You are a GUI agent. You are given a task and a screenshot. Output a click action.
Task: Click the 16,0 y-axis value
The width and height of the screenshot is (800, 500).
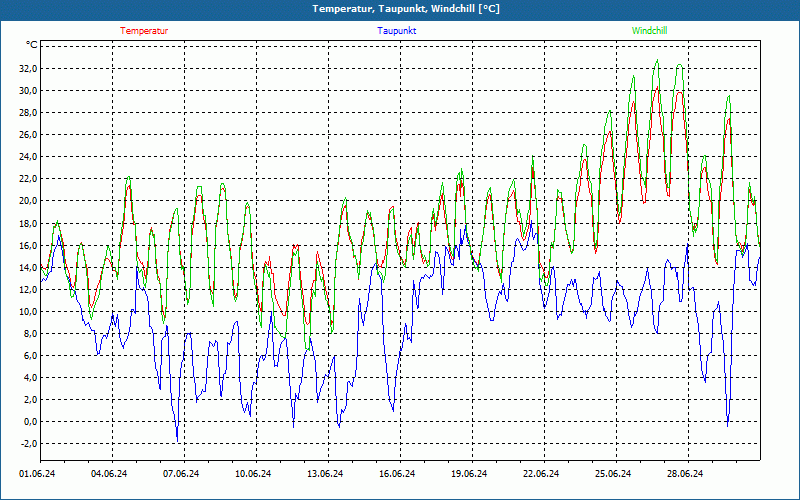[28, 245]
